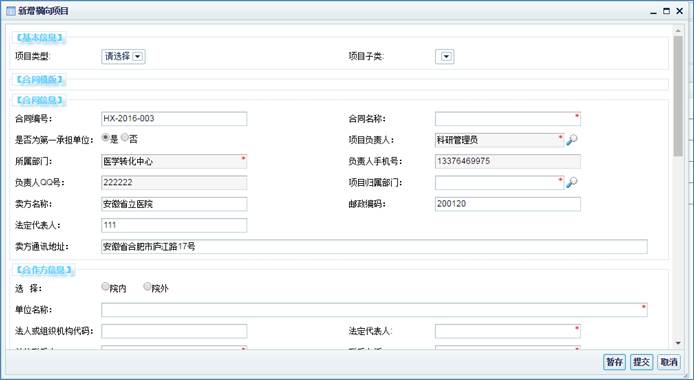Screen dimensions: 694x380
Task: Click the 合同编号 field HX-2016-003
Action: pyautogui.click(x=174, y=119)
